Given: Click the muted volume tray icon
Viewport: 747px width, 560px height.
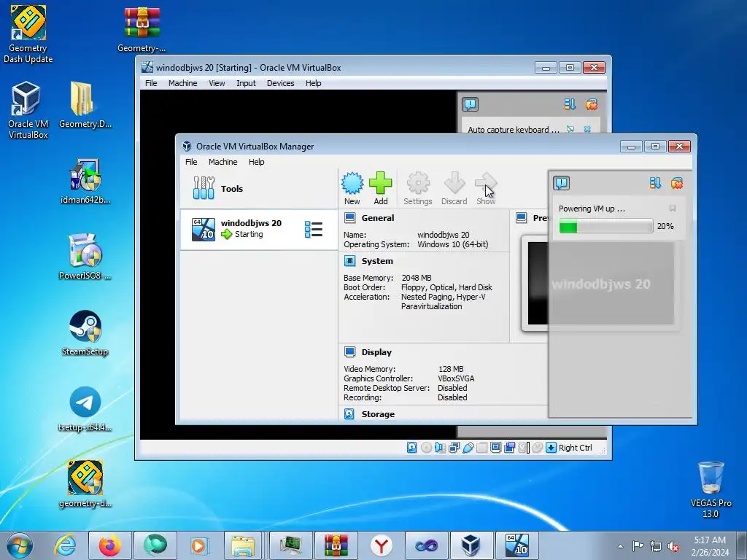Looking at the screenshot, I should coord(673,546).
